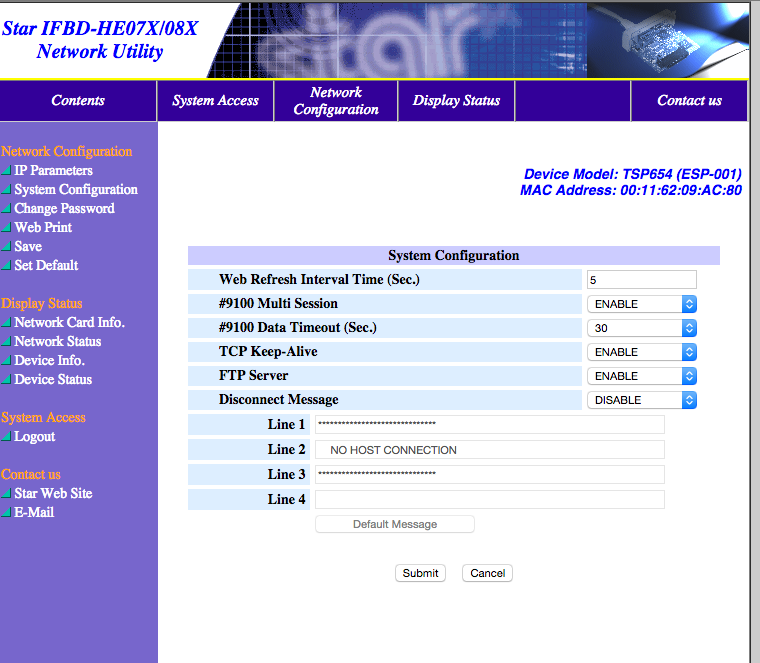Click the Line 2 message text field
Screen dimensions: 760x663
tap(490, 450)
